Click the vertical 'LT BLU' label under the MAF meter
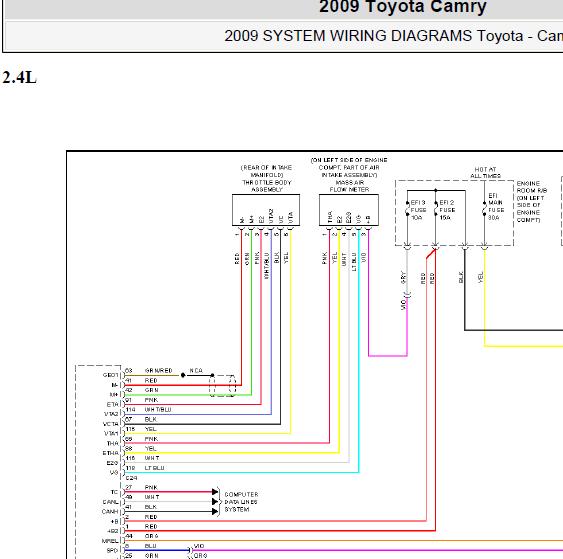Image resolution: width=563 pixels, height=559 pixels. click(354, 262)
